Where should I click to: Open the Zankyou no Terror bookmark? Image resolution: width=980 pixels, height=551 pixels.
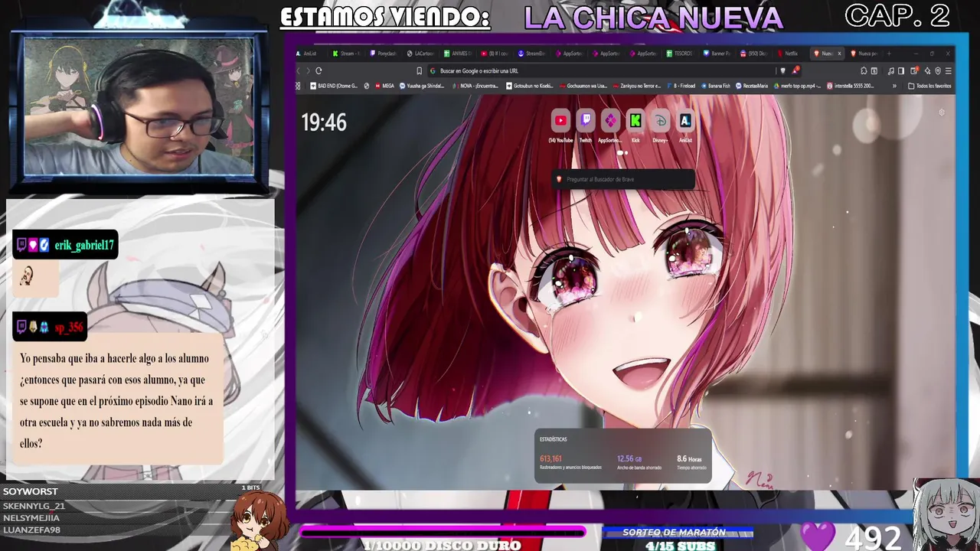(x=637, y=86)
